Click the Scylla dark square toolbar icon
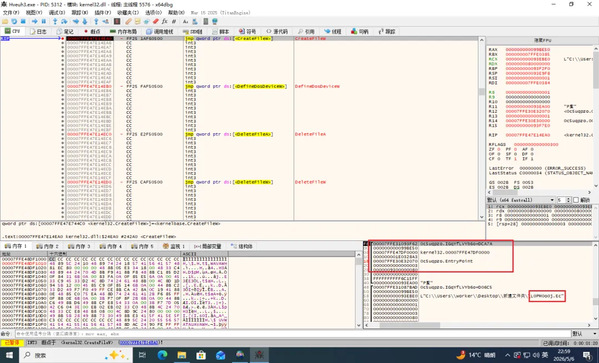The height and width of the screenshot is (363, 599). pos(117,21)
